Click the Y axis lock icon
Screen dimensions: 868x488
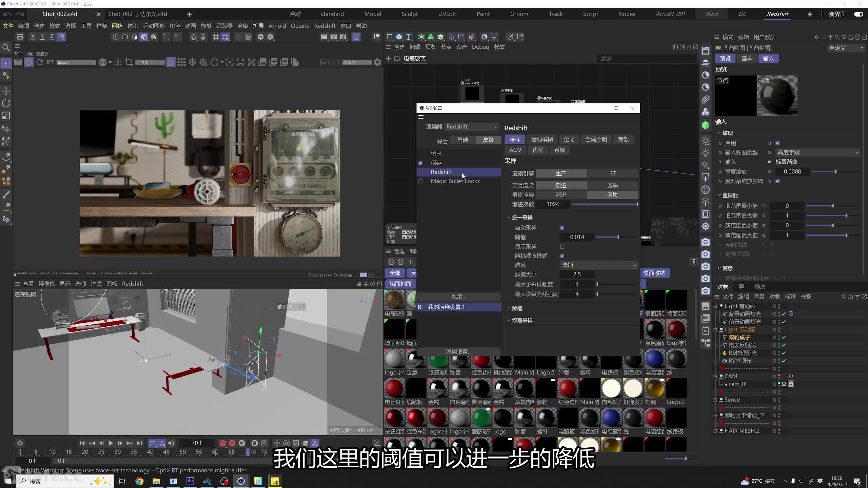tap(42, 37)
